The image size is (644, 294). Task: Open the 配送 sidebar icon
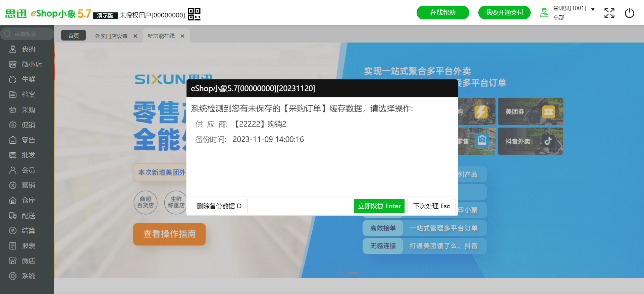pos(13,216)
